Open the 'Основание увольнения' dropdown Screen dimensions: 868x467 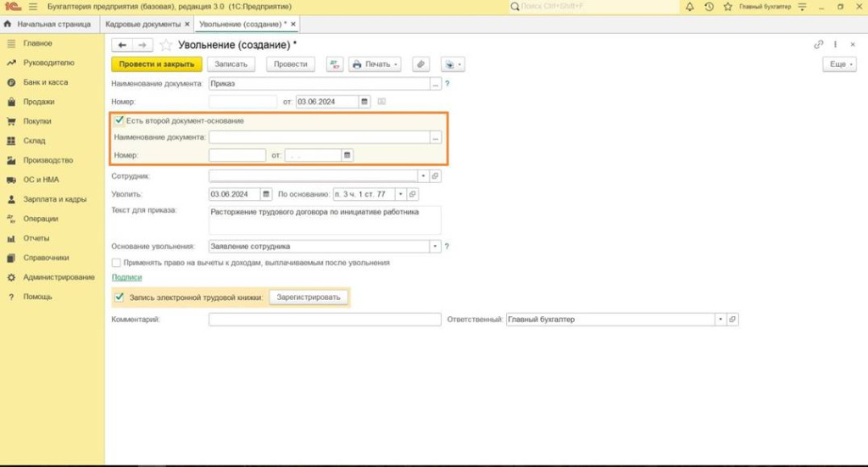pos(435,247)
